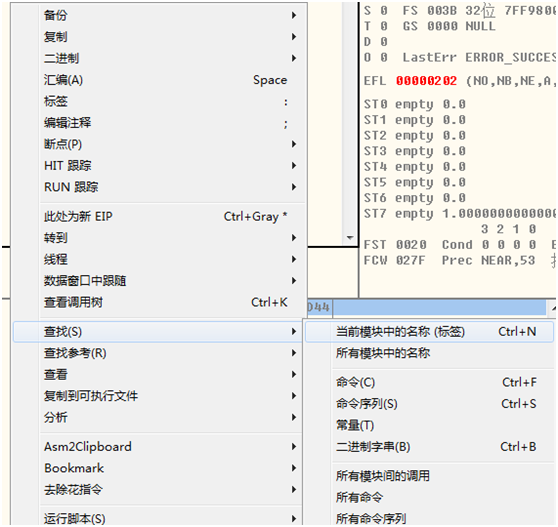Open the 查找(S) submenu

158,332
